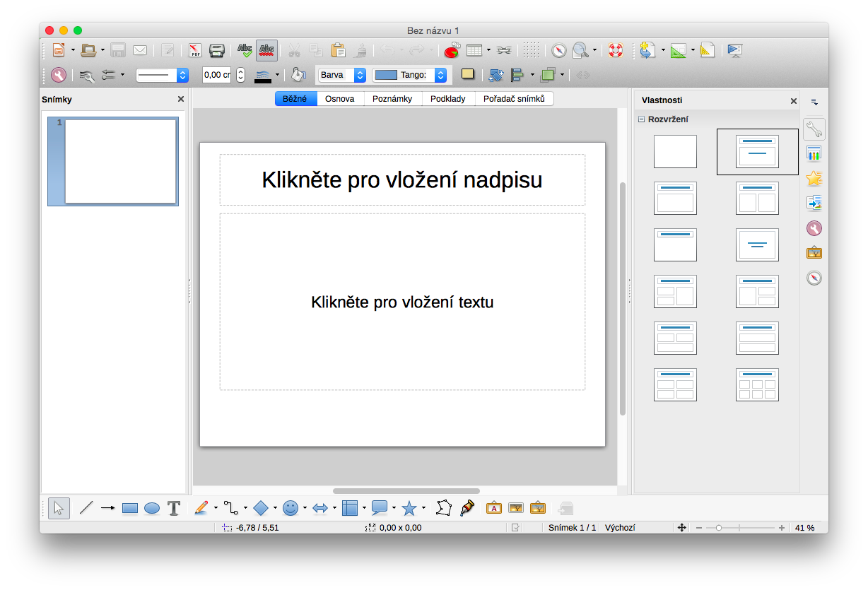Start the slide show presentation
868x590 pixels.
pos(734,50)
